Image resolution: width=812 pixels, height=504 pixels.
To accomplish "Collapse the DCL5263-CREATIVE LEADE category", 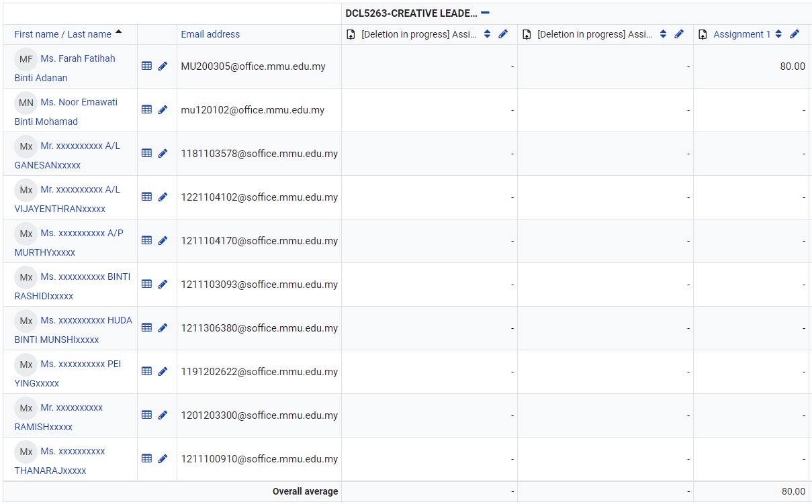I will coord(485,13).
